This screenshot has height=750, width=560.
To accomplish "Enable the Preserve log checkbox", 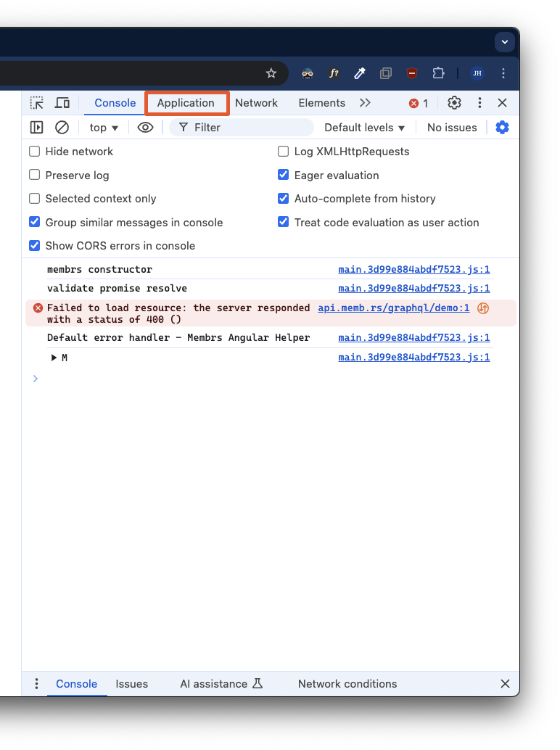I will point(34,176).
